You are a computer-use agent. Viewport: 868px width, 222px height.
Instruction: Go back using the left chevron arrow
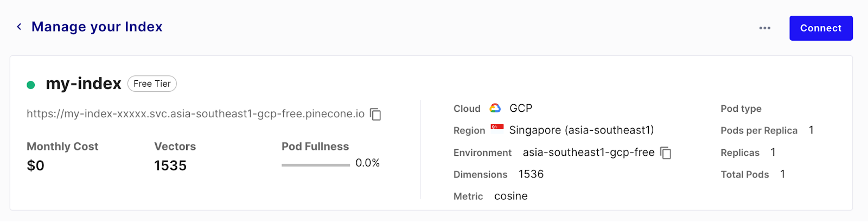tap(19, 27)
